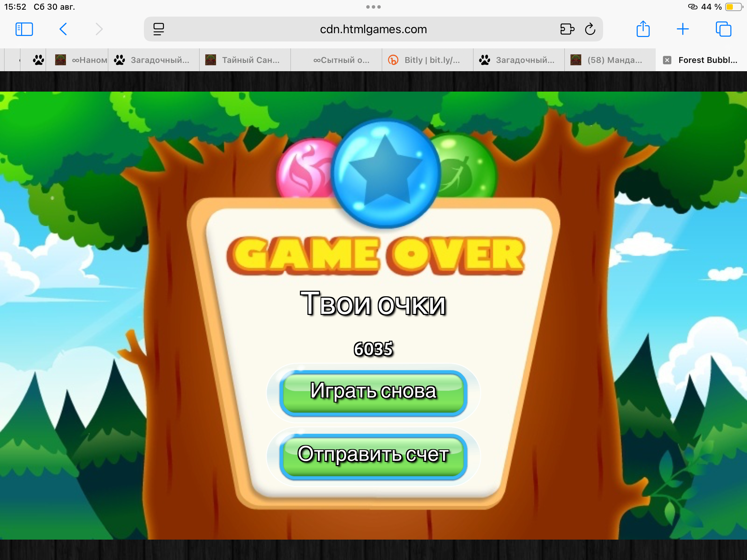
Task: Tap the cdn.htmlgames.com address field
Action: (373, 29)
